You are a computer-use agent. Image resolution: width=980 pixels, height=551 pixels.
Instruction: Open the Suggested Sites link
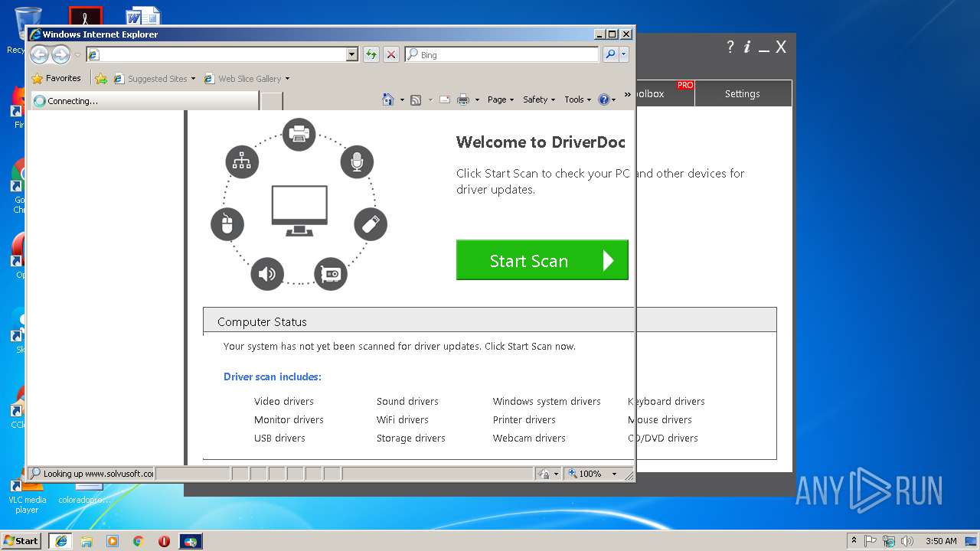pos(155,78)
